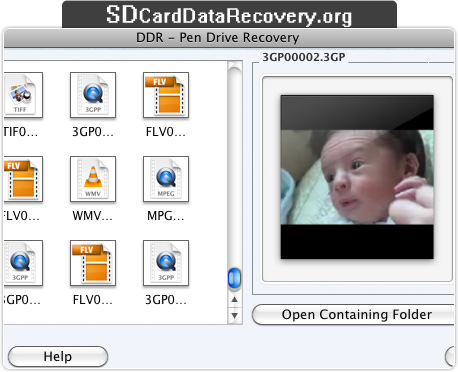Click the Open Containing Folder button

coord(353,314)
